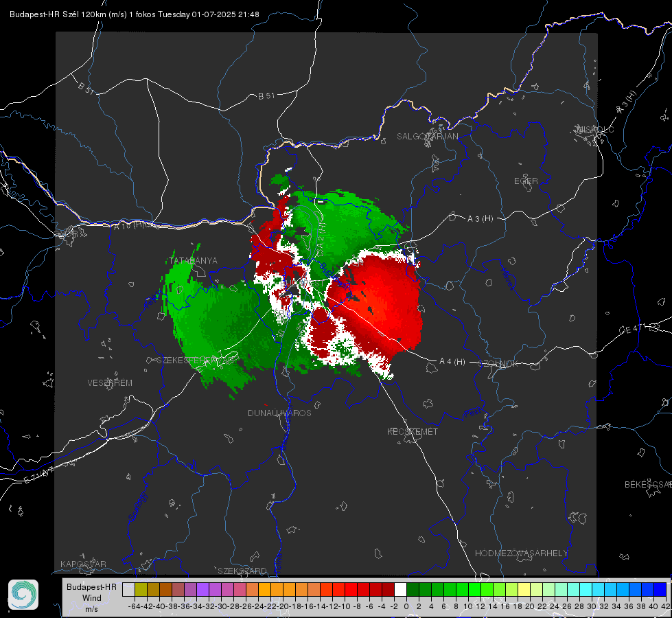Click the BÉKÉSCSABA city label
The image size is (672, 618).
click(648, 484)
